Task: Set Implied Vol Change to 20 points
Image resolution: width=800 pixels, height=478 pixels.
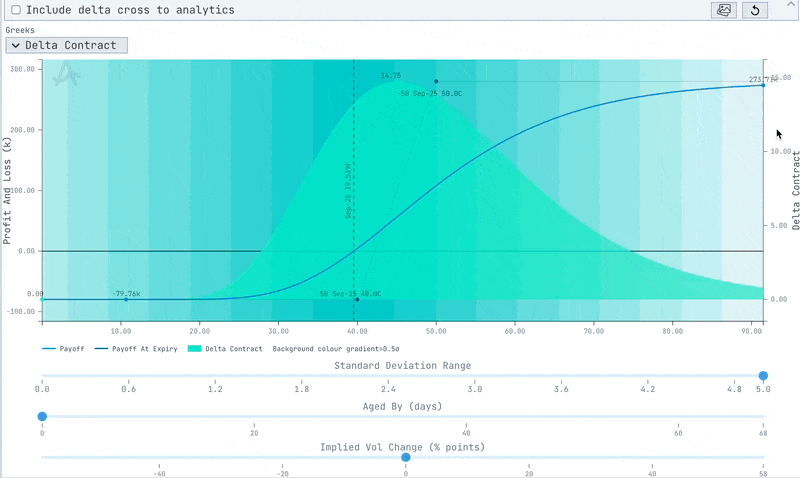Action: tap(529, 457)
